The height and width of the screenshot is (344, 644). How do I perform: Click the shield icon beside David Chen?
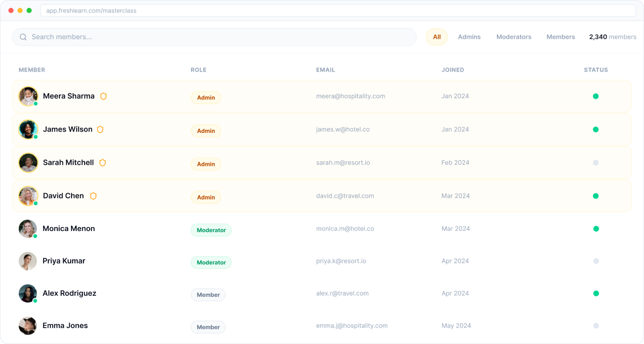[x=93, y=196]
